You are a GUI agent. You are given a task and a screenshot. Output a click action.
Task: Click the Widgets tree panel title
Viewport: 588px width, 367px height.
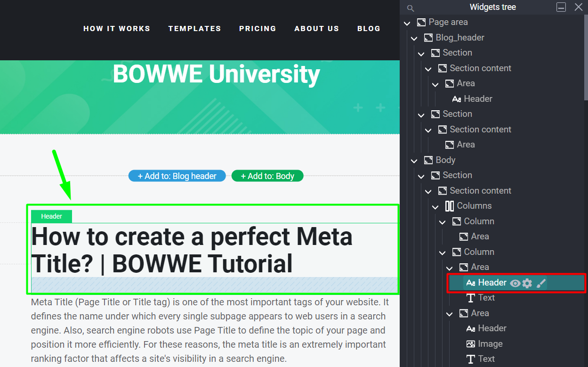click(x=493, y=7)
